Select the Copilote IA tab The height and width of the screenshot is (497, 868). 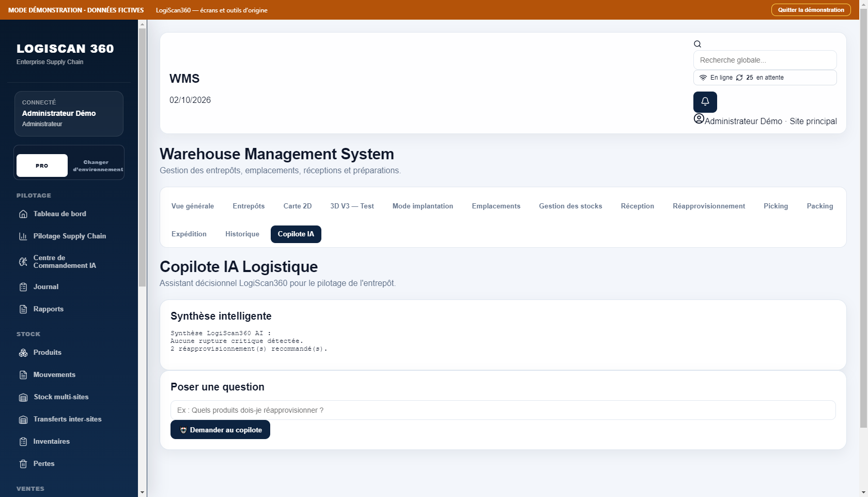(x=296, y=234)
